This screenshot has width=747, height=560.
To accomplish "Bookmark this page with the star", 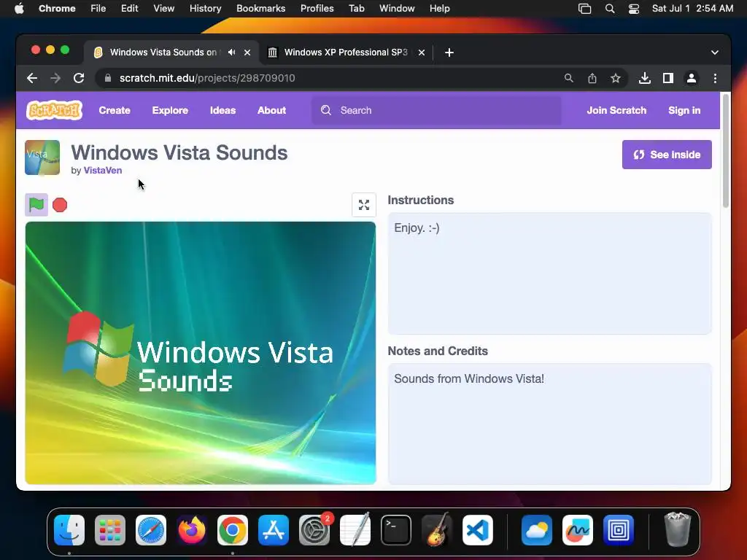I will click(616, 78).
